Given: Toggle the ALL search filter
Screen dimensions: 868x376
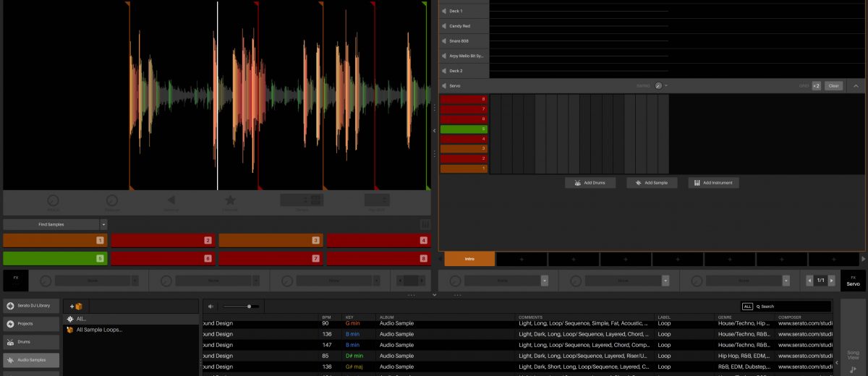Looking at the screenshot, I should (x=747, y=307).
